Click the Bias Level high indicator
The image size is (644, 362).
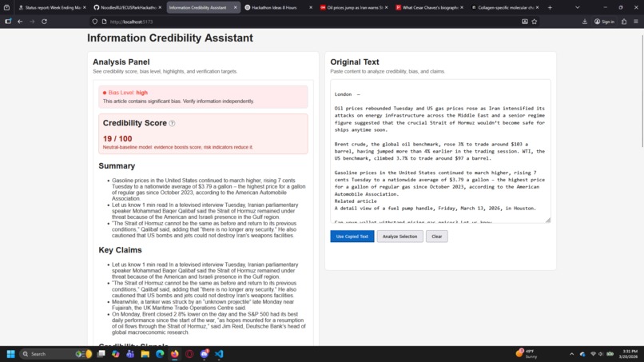[x=125, y=93]
